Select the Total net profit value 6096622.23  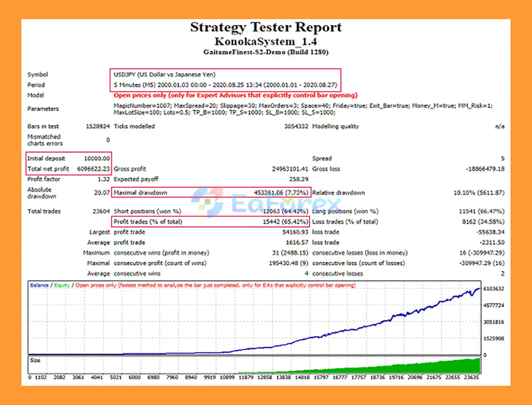(x=94, y=169)
